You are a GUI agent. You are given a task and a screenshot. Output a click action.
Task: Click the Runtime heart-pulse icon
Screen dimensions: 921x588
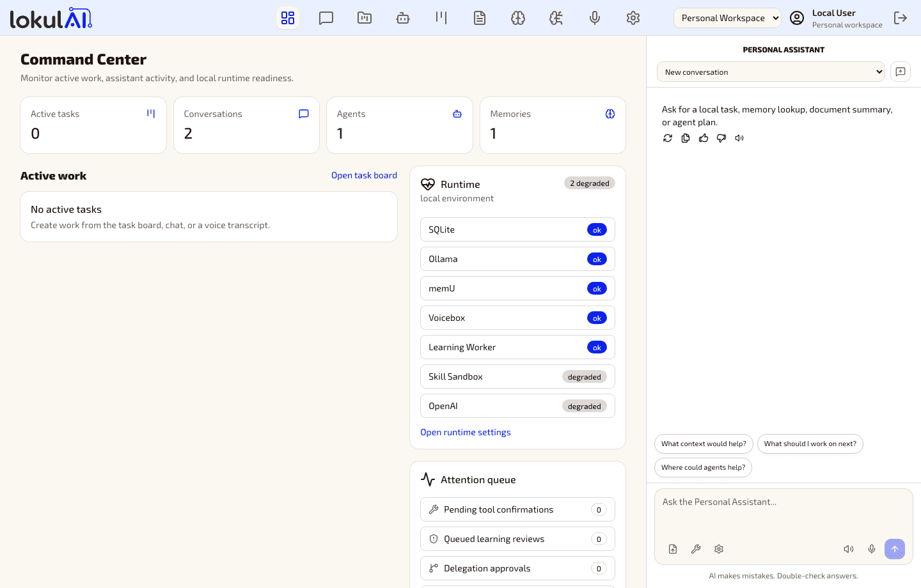click(x=428, y=184)
